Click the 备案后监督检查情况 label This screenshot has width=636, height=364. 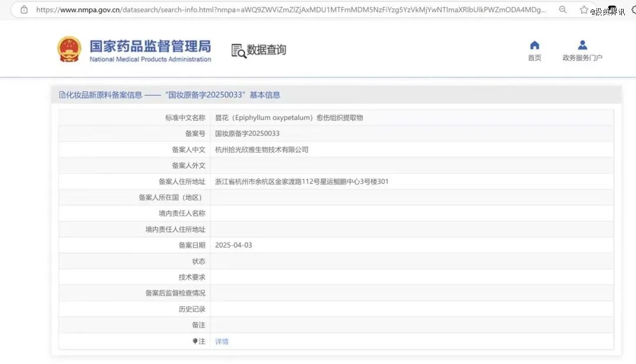pyautogui.click(x=175, y=293)
